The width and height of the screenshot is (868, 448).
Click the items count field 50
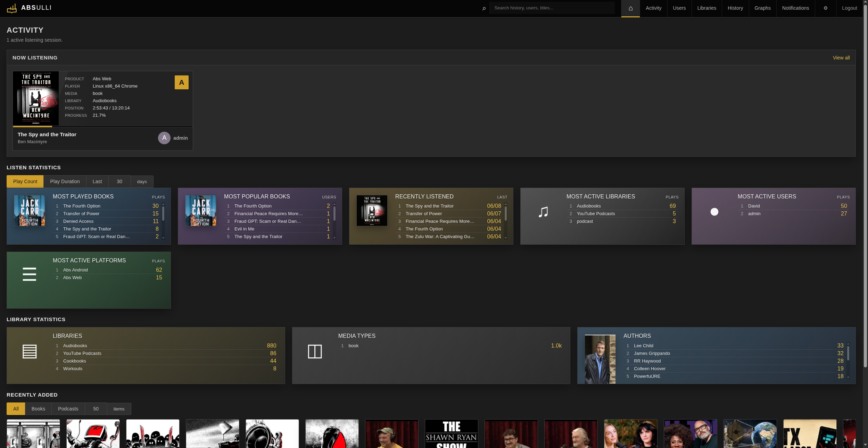[96, 409]
